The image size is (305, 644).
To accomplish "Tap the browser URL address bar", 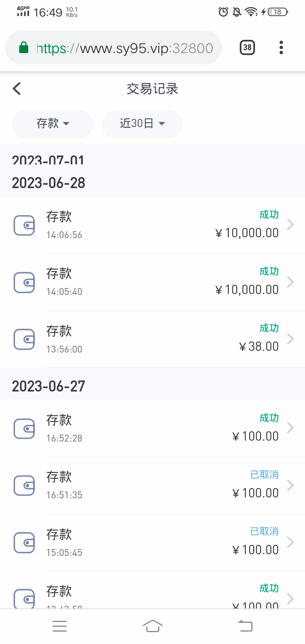I will pos(124,48).
